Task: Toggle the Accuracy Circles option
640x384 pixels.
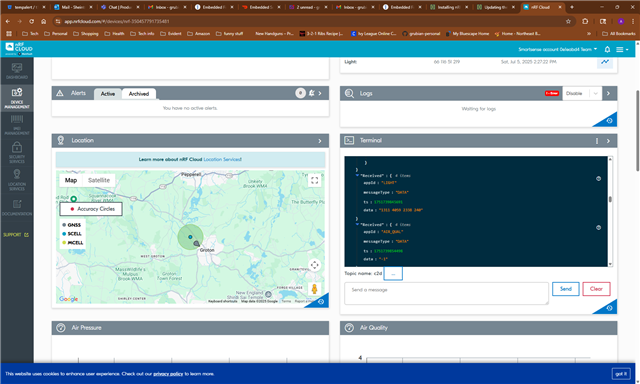Action: click(91, 209)
